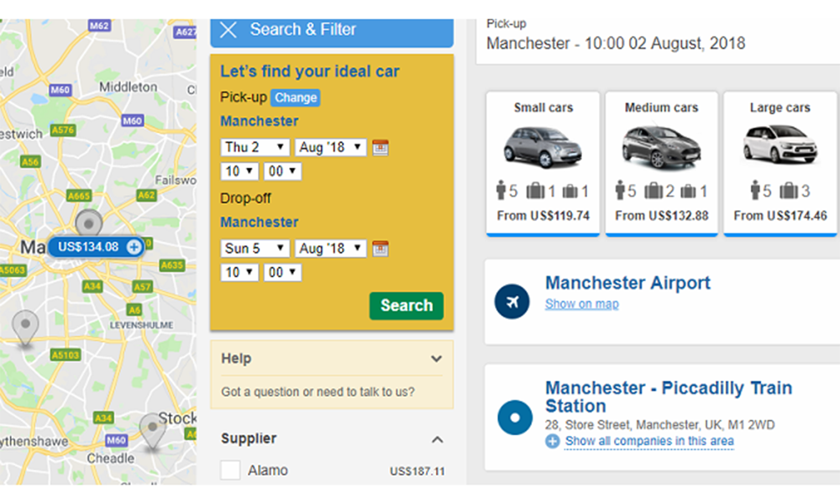Screen dimensions: 840x504
Task: Click the Change pick-up location button
Action: 296,97
